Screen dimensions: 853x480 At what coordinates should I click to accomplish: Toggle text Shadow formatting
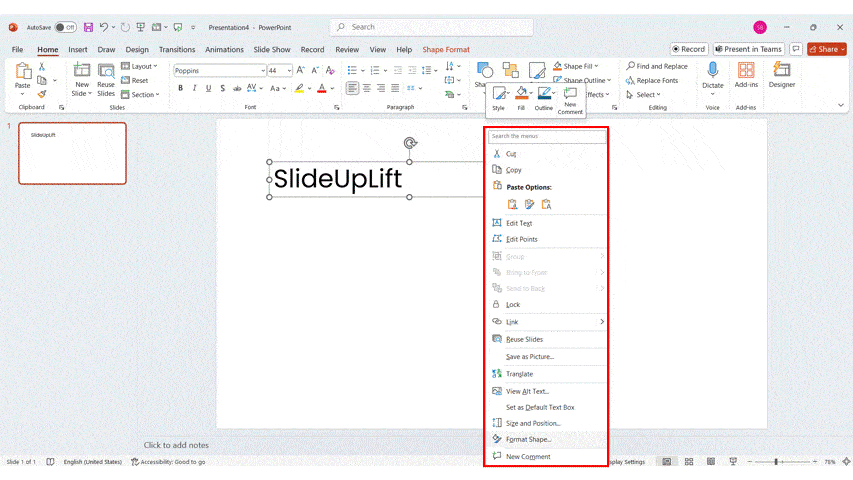pyautogui.click(x=222, y=88)
